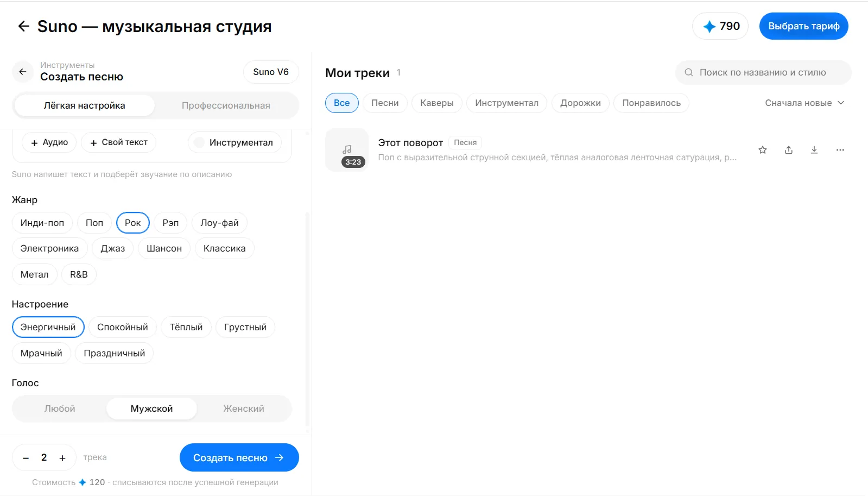Open the track title Этот поворот
The image size is (868, 496).
click(410, 143)
